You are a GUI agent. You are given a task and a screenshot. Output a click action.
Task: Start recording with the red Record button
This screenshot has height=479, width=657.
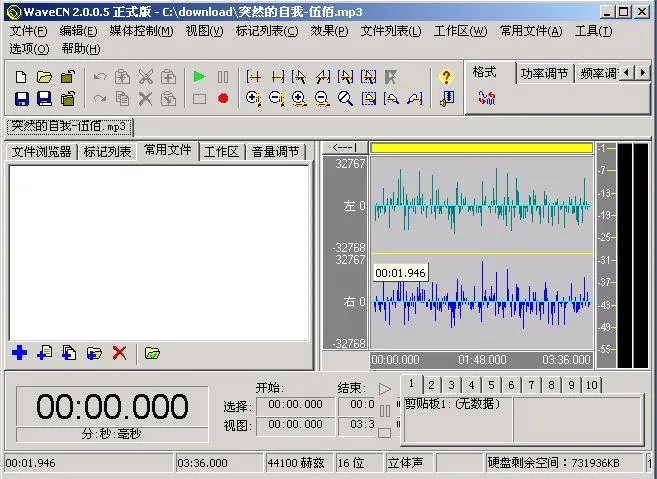[x=223, y=98]
